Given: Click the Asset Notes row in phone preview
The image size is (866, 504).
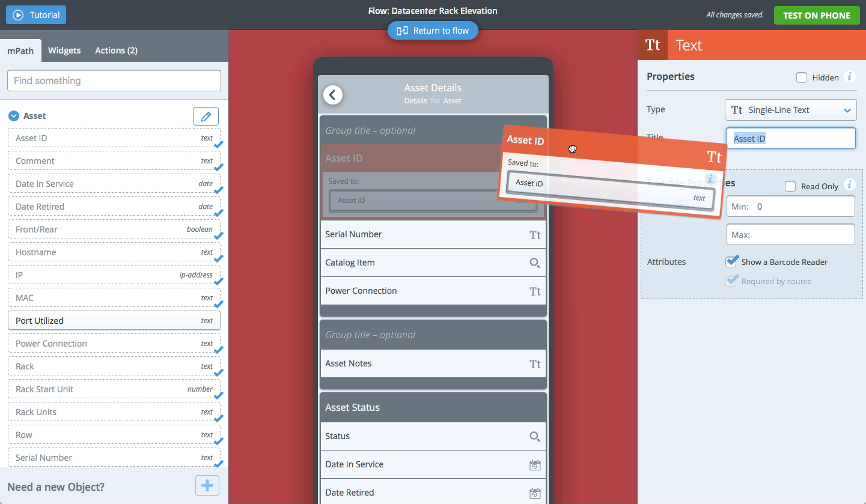Looking at the screenshot, I should [433, 363].
